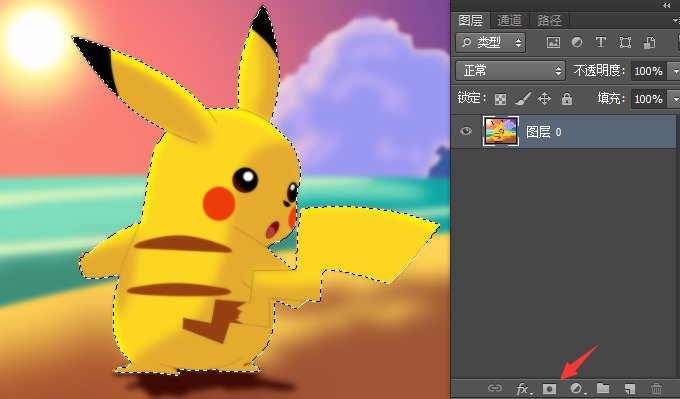680x399 pixels.
Task: Toggle lock transparent pixels
Action: pos(500,99)
